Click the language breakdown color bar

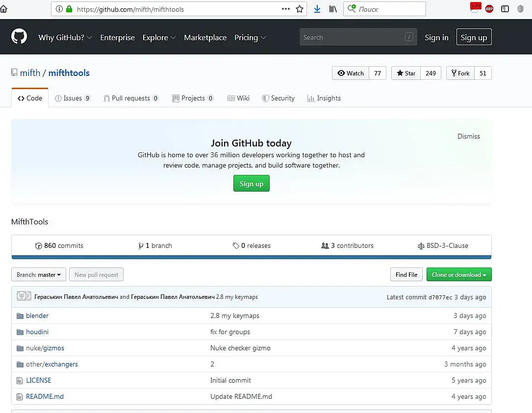click(x=252, y=257)
